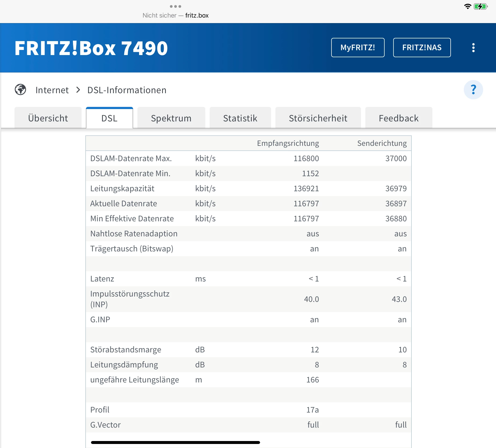Image resolution: width=496 pixels, height=448 pixels.
Task: Click the Leitungslänge unit m
Action: coord(199,380)
